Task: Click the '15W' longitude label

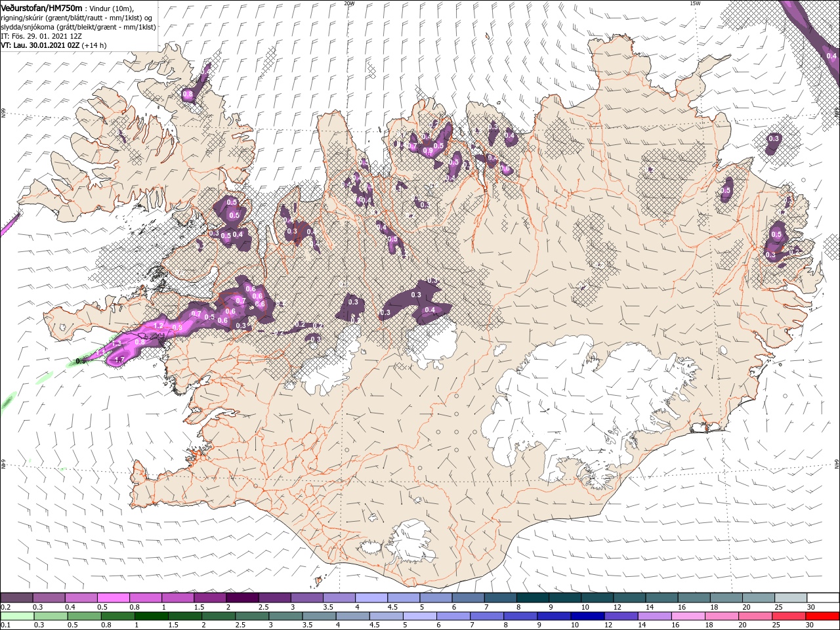Action: coord(695,3)
